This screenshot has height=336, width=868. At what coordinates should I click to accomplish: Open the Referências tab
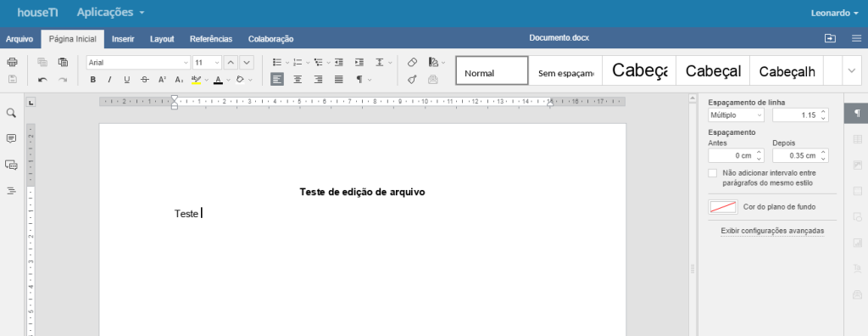point(211,39)
